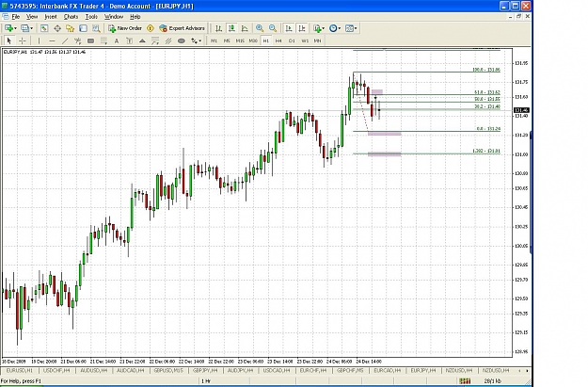Zoom in on the chart
Image resolution: width=588 pixels, height=387 pixels.
(x=260, y=28)
